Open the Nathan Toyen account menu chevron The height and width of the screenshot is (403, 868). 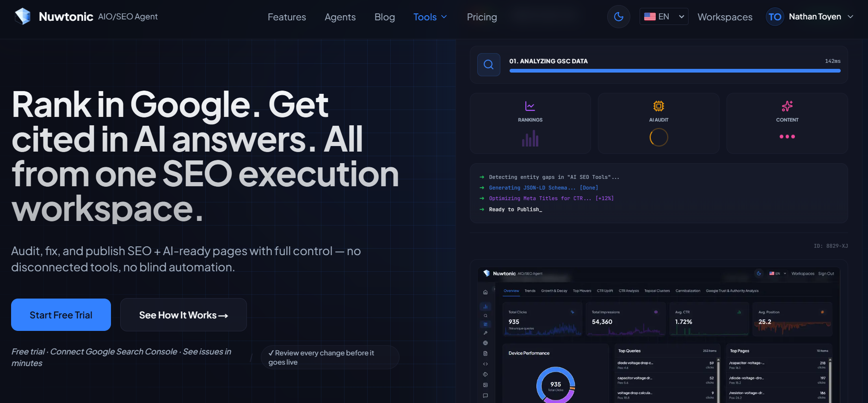850,17
